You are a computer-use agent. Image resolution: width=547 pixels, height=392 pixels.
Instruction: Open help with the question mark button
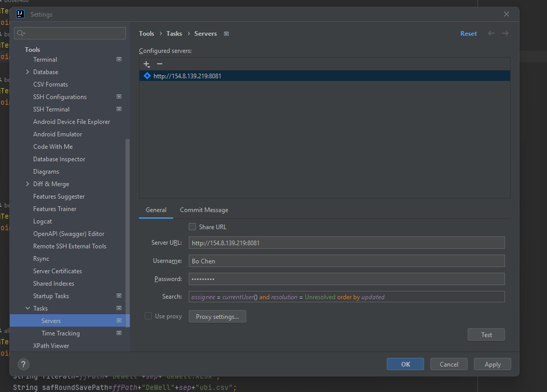[23, 364]
